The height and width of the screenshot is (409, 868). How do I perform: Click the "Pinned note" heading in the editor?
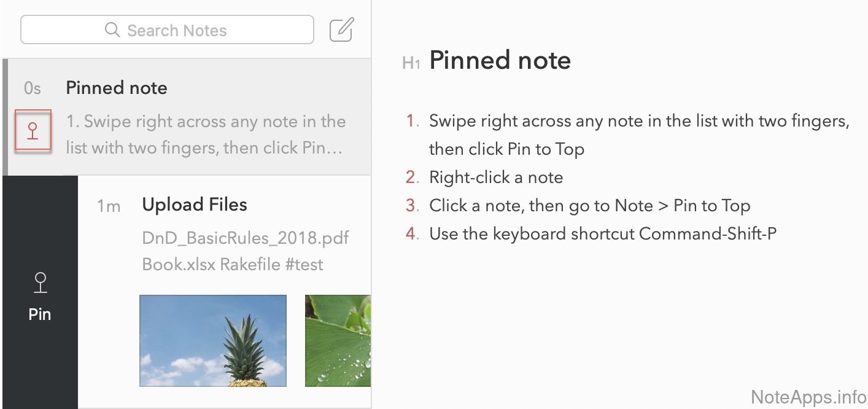(x=500, y=60)
